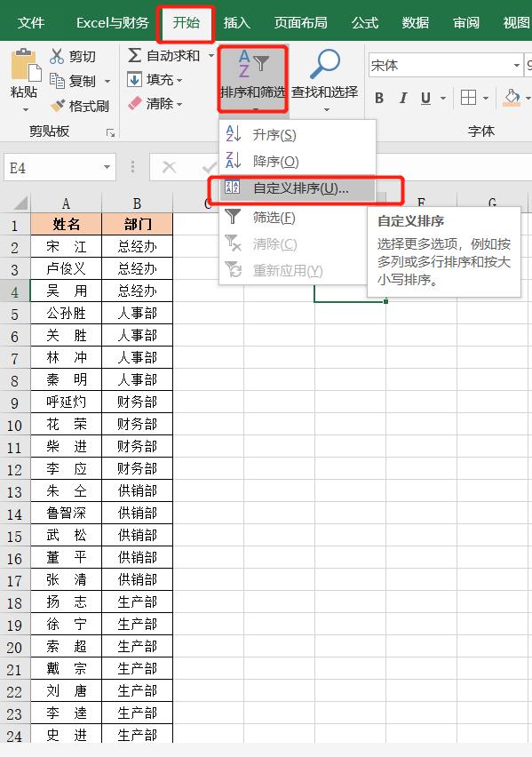This screenshot has height=757, width=532.
Task: Switch to the 数据 Data tab
Action: [x=415, y=23]
